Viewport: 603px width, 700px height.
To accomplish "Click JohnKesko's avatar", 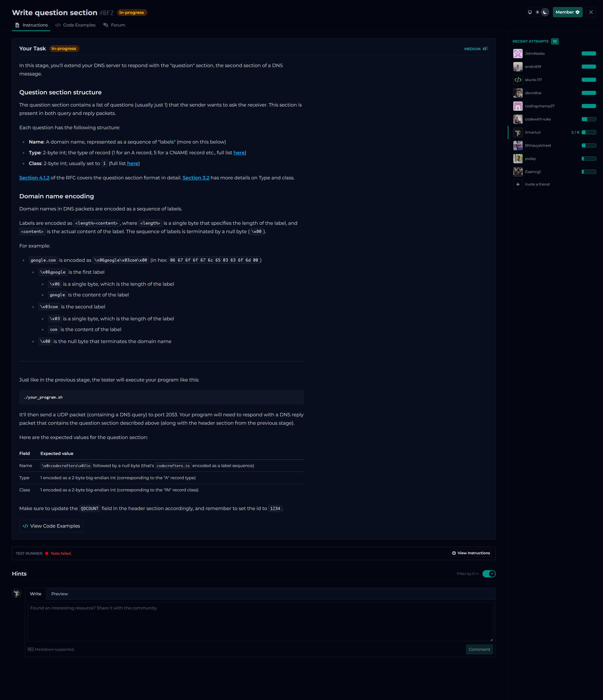I will [518, 53].
